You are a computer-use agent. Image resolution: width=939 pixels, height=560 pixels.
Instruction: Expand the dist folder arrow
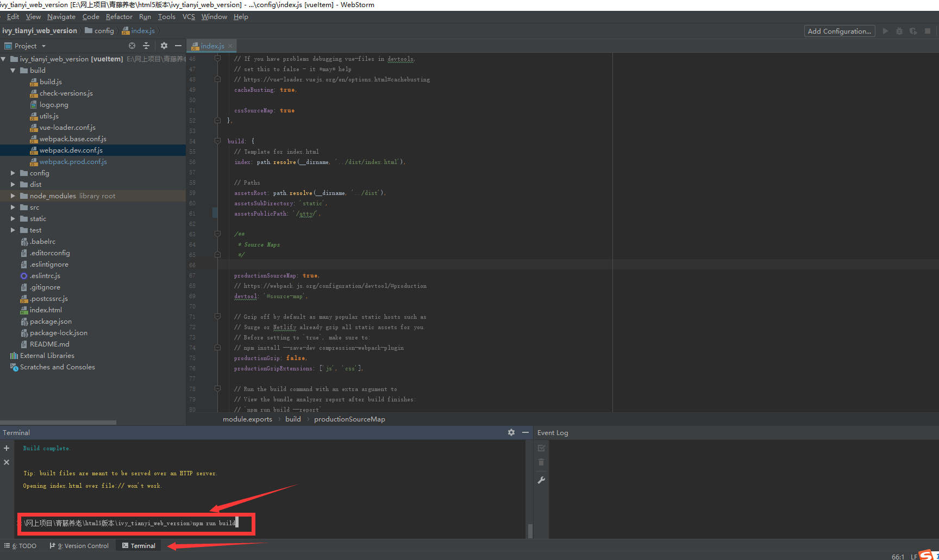(13, 185)
